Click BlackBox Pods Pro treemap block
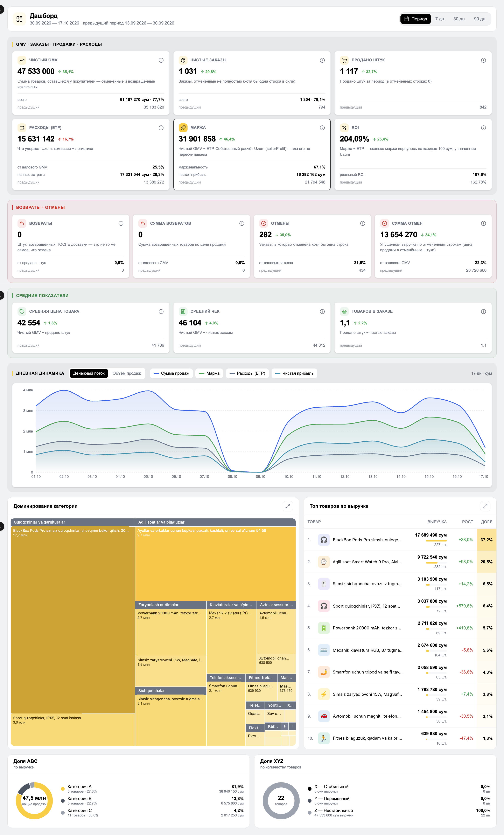Image resolution: width=504 pixels, height=835 pixels. [73, 620]
